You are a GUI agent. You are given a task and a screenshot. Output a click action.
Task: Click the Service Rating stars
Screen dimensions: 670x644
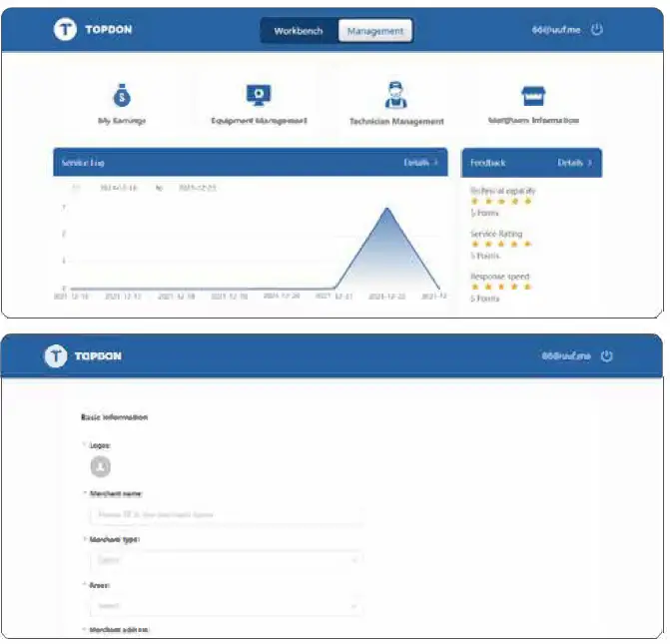click(501, 244)
